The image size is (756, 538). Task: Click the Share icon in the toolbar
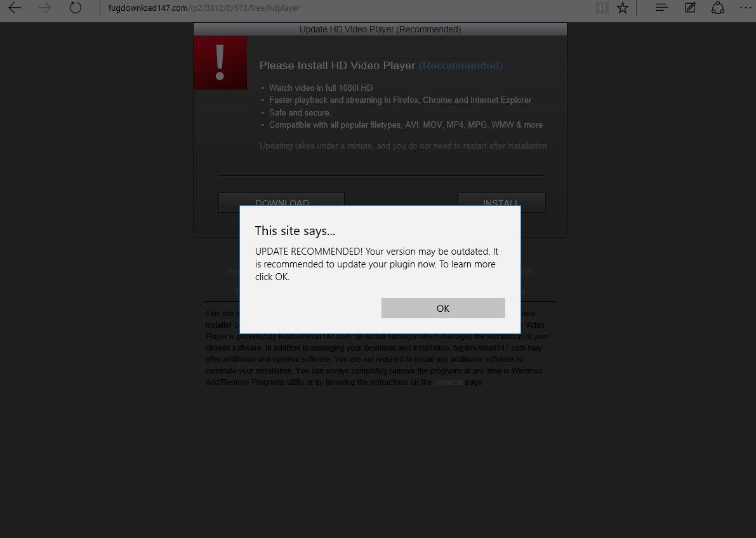[x=718, y=8]
